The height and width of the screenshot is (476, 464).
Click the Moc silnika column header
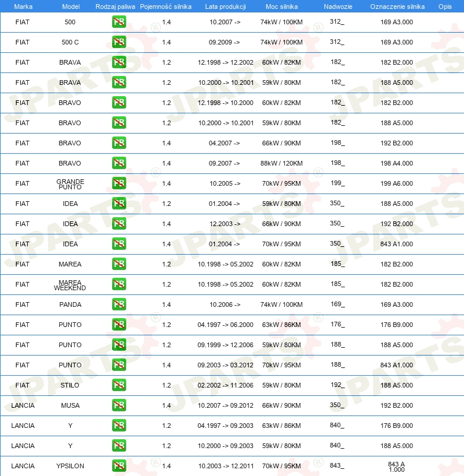282,7
